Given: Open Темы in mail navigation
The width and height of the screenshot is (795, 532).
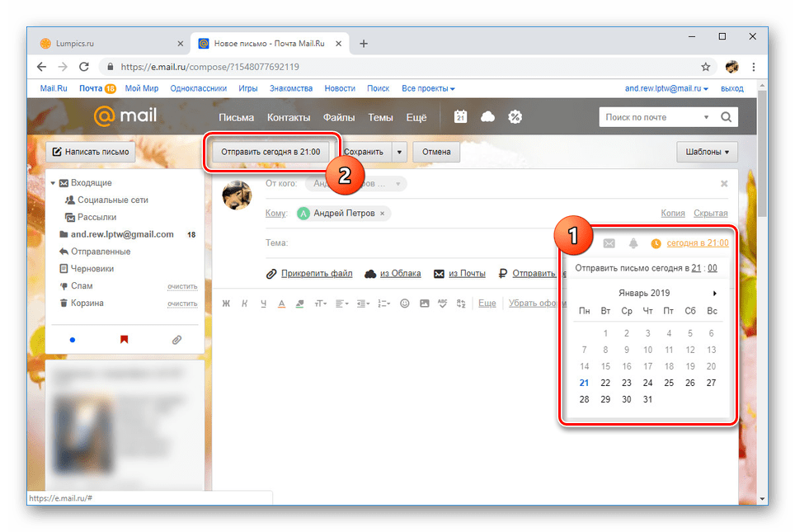Looking at the screenshot, I should (380, 117).
